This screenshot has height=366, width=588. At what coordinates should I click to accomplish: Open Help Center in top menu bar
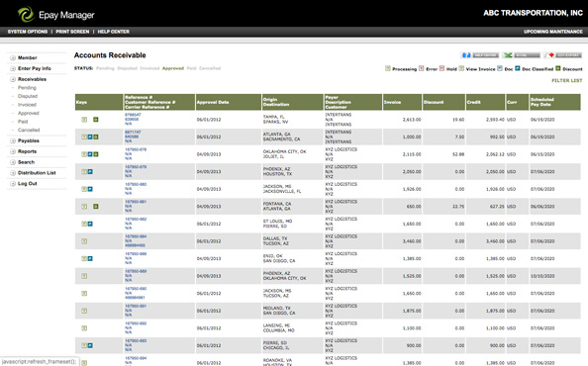(113, 32)
